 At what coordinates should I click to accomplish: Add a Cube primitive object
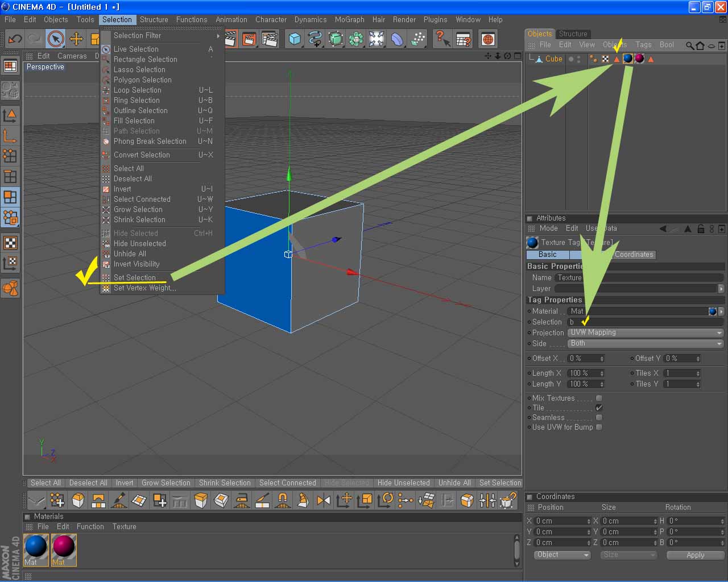coord(295,39)
